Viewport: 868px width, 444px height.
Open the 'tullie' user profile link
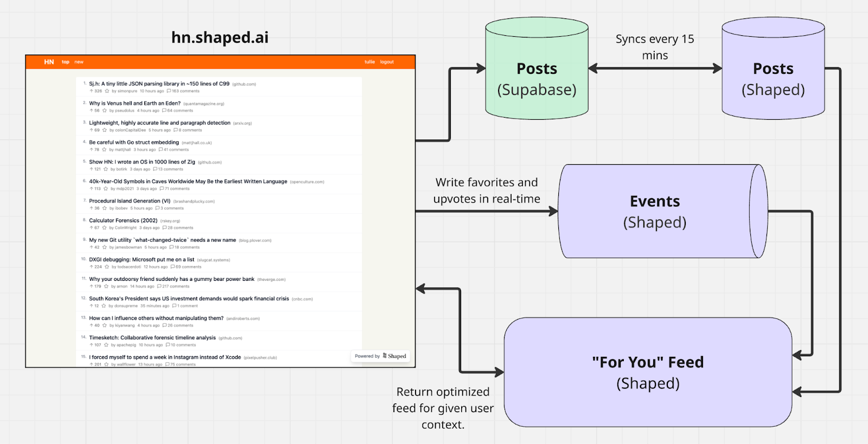[369, 62]
